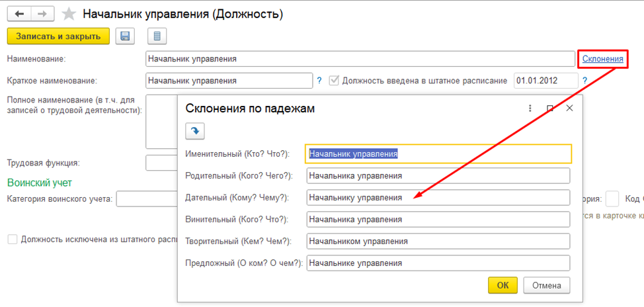644x307 pixels.
Task: Open the document list icon button
Action: (157, 36)
